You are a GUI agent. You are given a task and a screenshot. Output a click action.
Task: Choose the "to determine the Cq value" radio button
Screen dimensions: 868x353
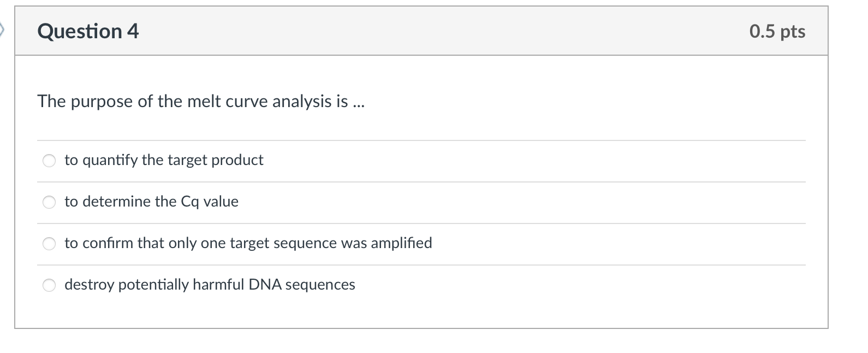click(49, 202)
